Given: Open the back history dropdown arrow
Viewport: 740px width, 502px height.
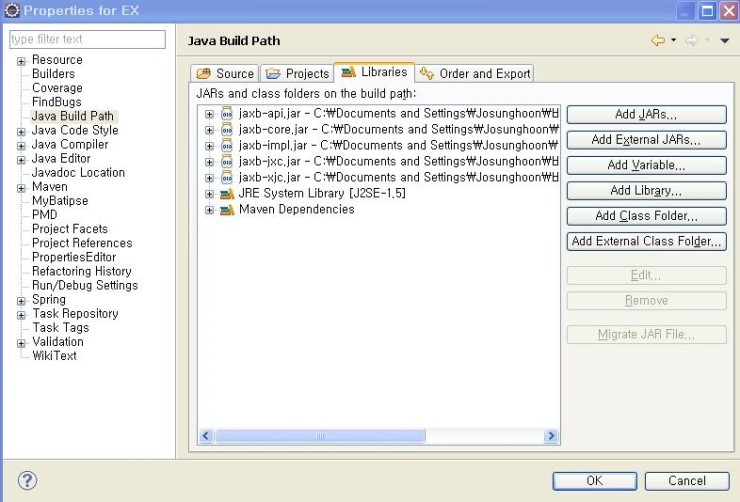Looking at the screenshot, I should click(673, 40).
